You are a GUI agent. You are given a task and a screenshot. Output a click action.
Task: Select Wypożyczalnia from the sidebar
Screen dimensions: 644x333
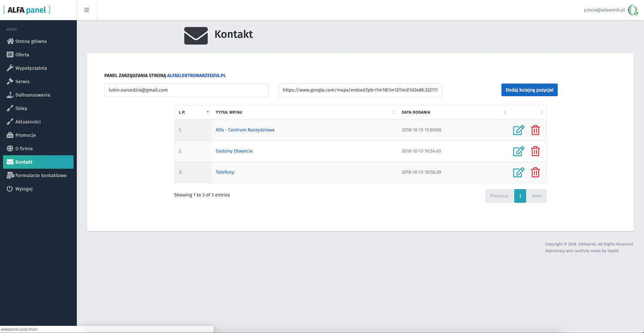[31, 68]
